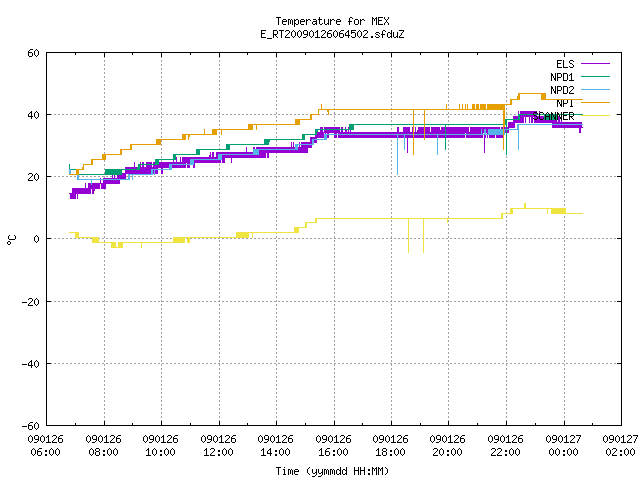This screenshot has height=480, width=640.
Task: Click the NPD2 legend label
Action: tap(562, 90)
